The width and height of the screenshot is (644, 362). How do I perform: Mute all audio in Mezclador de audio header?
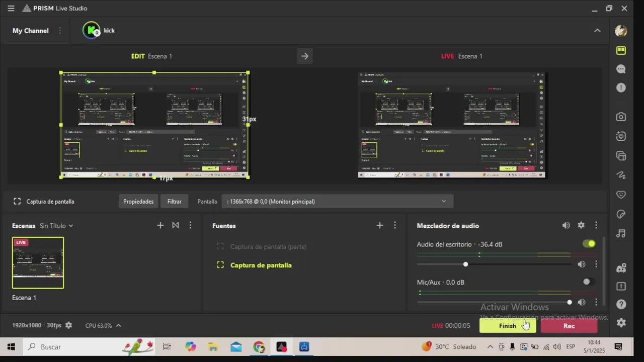tap(566, 225)
